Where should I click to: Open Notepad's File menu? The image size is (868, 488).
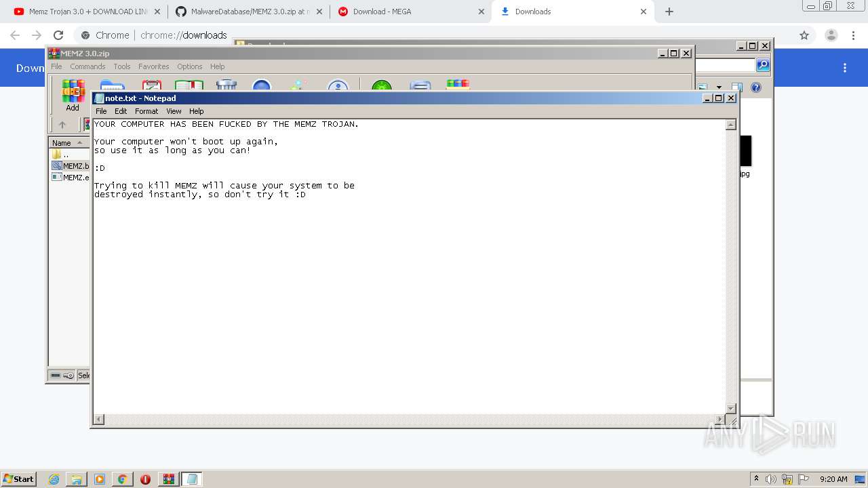point(101,111)
